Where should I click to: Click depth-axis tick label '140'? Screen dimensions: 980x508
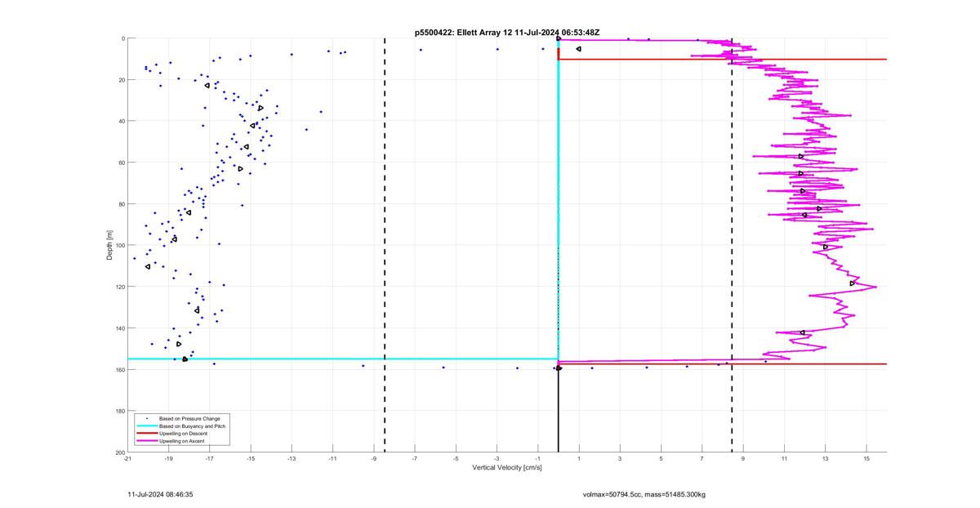click(x=119, y=328)
